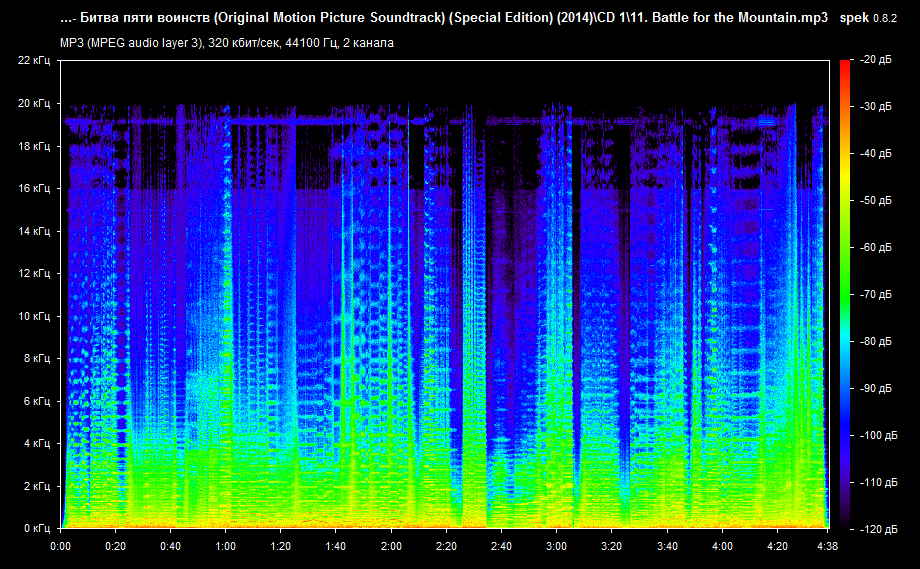
Task: Click the 10 кГц frequency axis label
Action: (34, 316)
